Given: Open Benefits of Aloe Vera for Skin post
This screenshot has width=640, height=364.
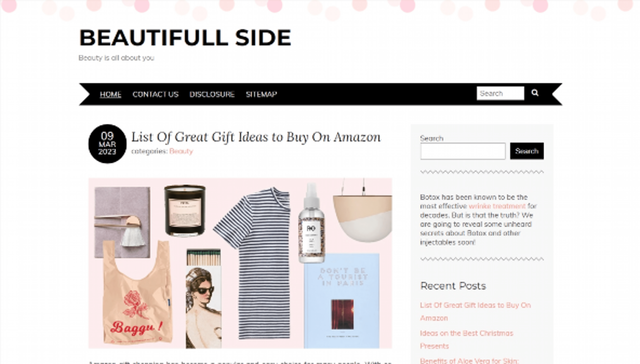Looking at the screenshot, I should pyautogui.click(x=469, y=361).
